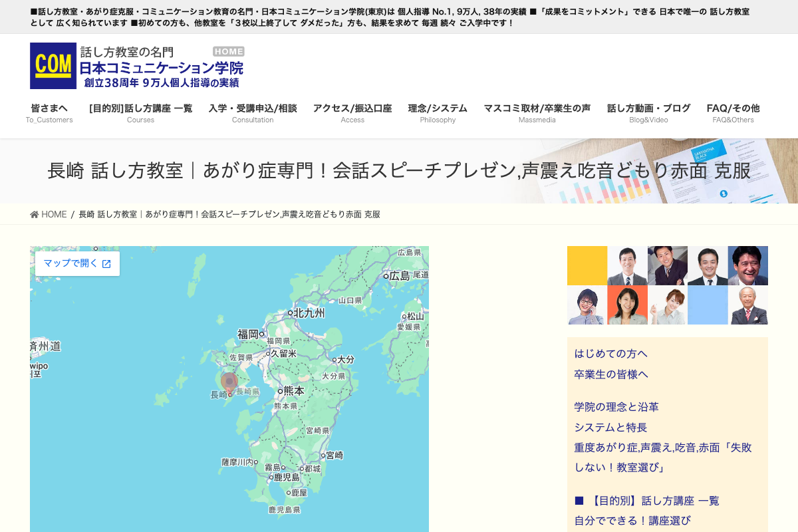Click the 松山 label on the map
Image resolution: width=798 pixels, height=532 pixels.
tap(416, 316)
